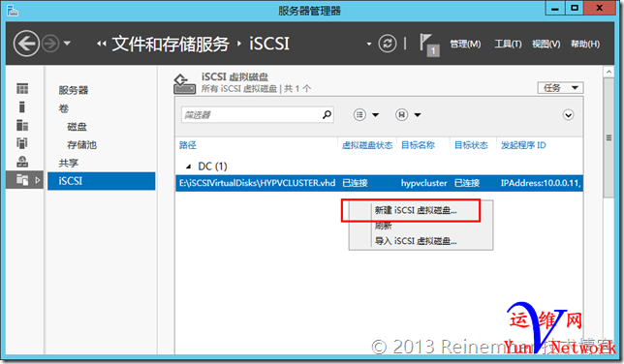Select the All Servers sidebar icon
624x364 pixels.
click(22, 125)
